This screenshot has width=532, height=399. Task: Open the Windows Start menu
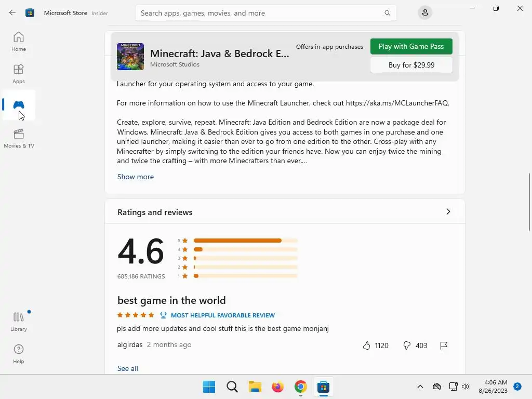click(x=209, y=387)
